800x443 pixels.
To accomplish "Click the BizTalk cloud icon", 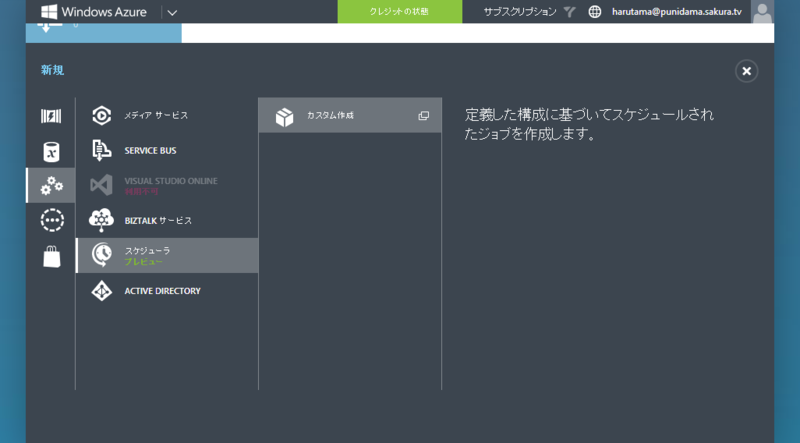I will [x=102, y=220].
